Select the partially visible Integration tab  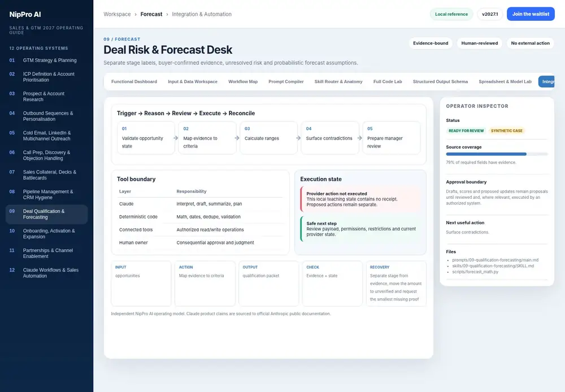pyautogui.click(x=546, y=82)
